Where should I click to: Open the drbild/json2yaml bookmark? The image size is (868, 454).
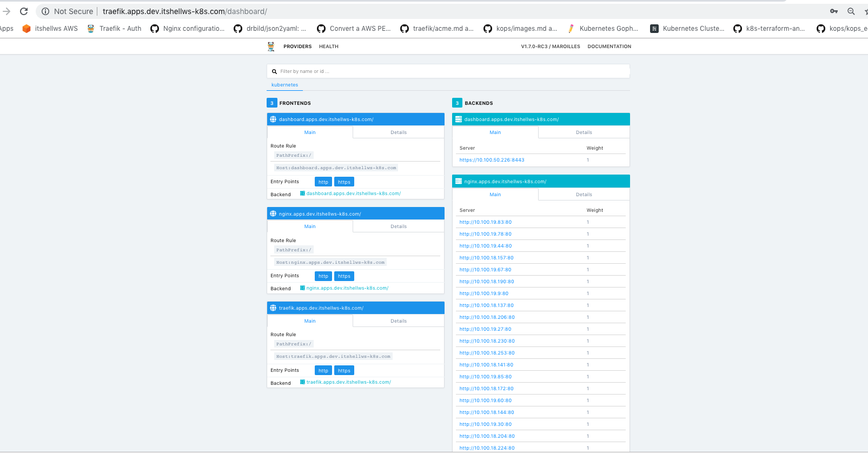(x=270, y=29)
